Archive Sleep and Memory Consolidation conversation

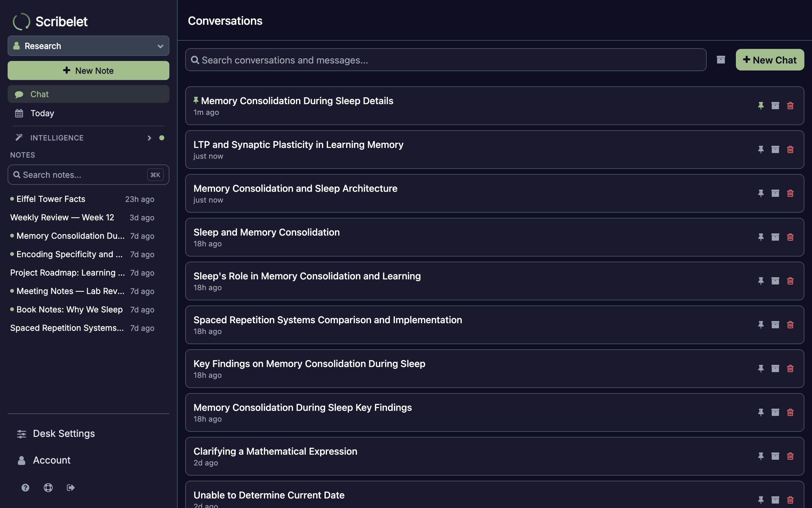point(775,237)
